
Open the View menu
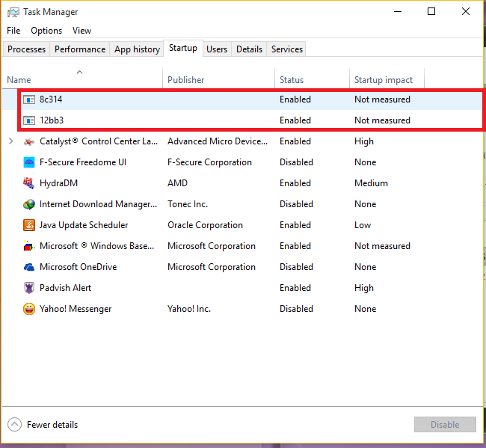81,31
